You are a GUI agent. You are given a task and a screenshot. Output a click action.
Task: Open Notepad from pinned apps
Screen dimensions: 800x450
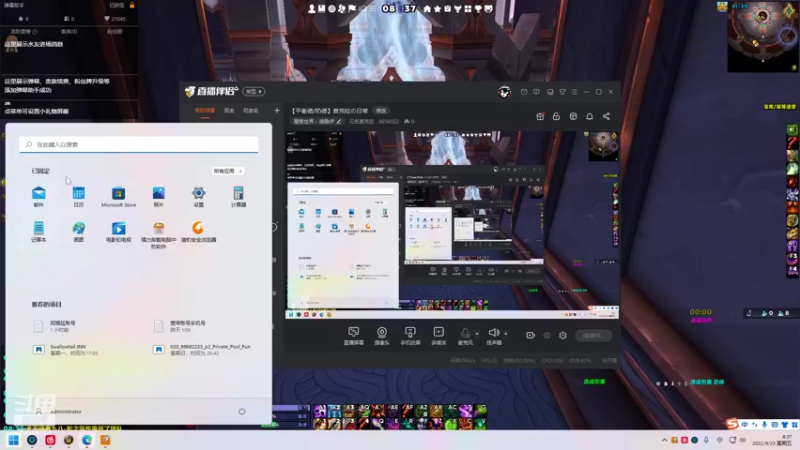tap(39, 231)
